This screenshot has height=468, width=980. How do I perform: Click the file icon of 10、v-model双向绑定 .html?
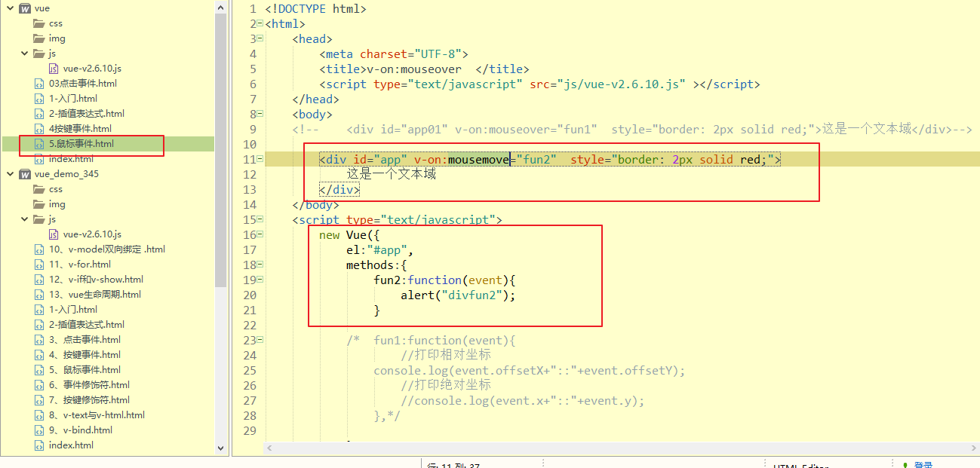39,249
